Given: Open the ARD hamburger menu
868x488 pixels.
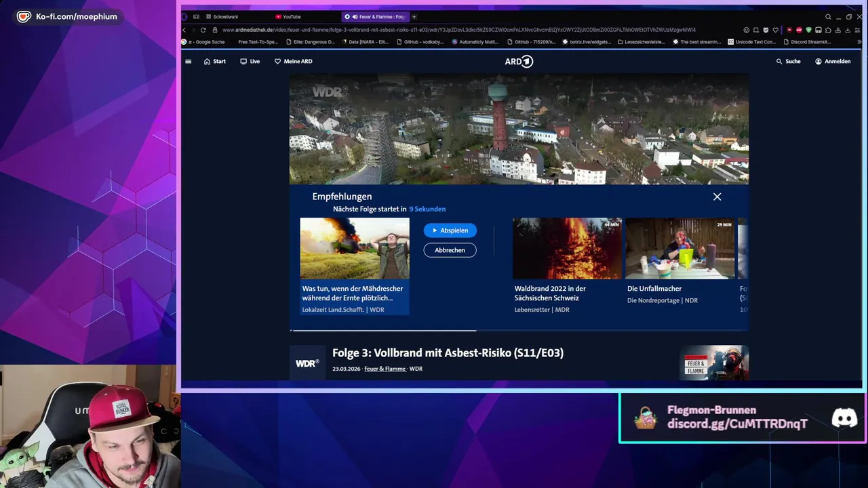Looking at the screenshot, I should pos(188,61).
